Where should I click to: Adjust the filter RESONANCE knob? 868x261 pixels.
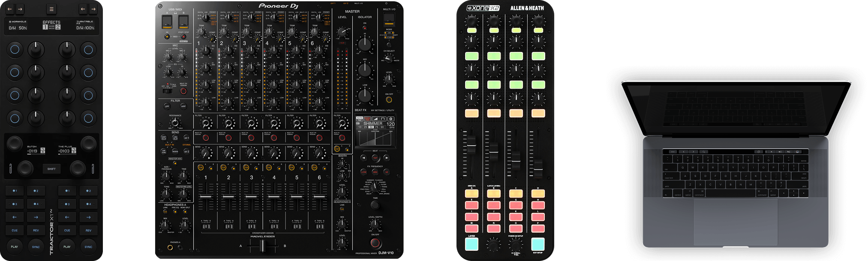point(175,123)
